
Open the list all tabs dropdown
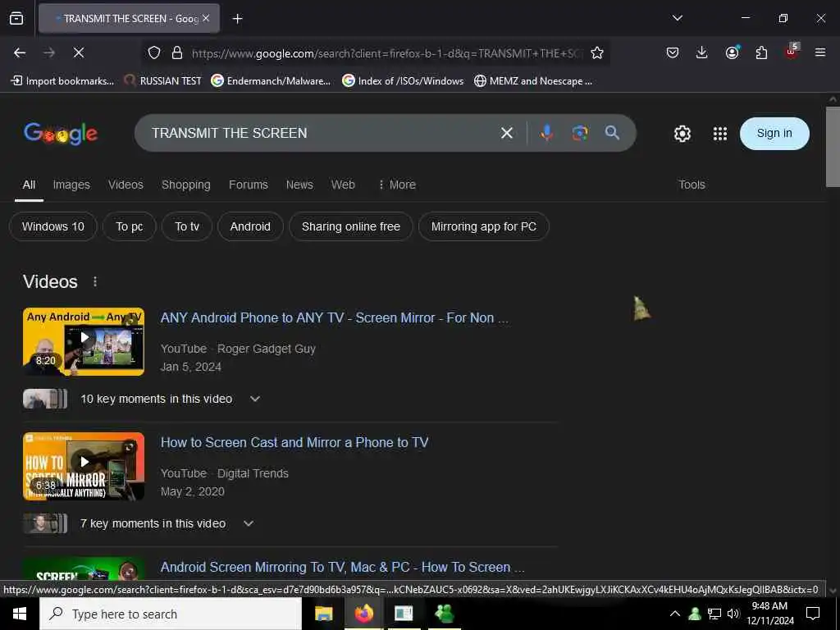click(x=677, y=18)
